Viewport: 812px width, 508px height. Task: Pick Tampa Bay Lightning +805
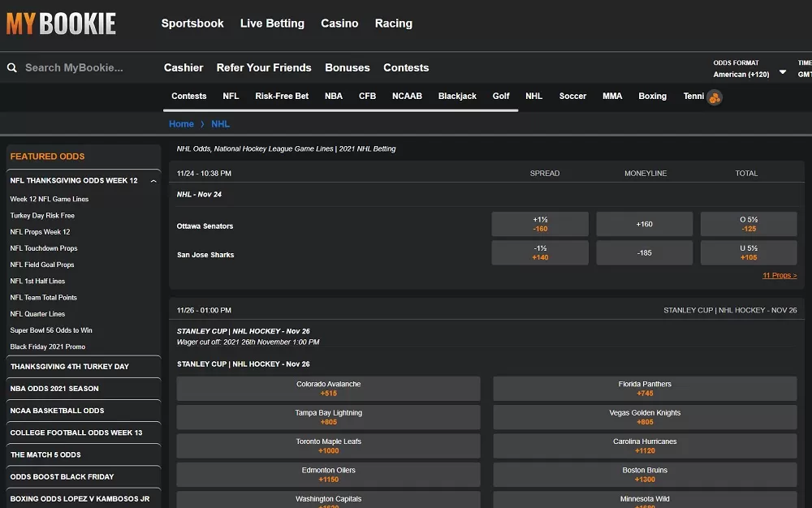coord(328,417)
